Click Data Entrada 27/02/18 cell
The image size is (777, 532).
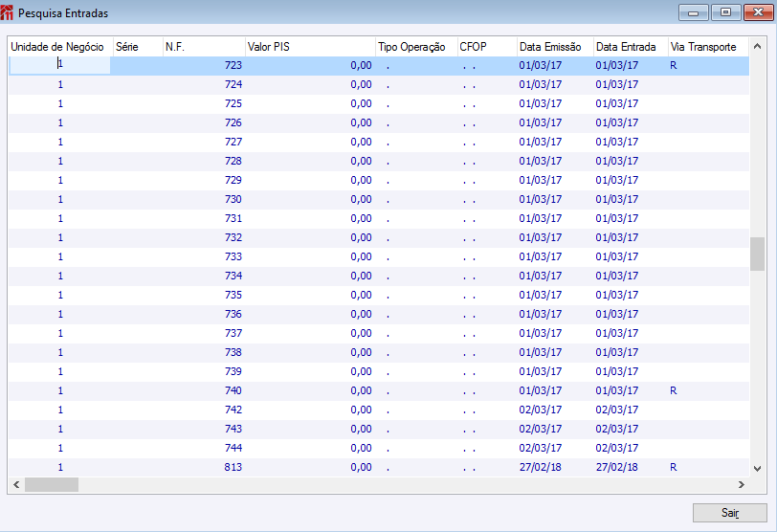[617, 467]
